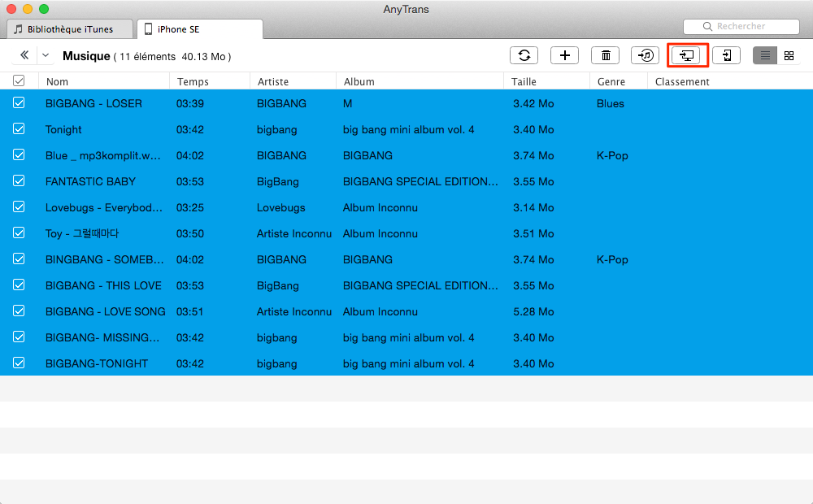Switch to the Bibliothèque iTunes tab
Screen dimensions: 813x504
pyautogui.click(x=70, y=29)
